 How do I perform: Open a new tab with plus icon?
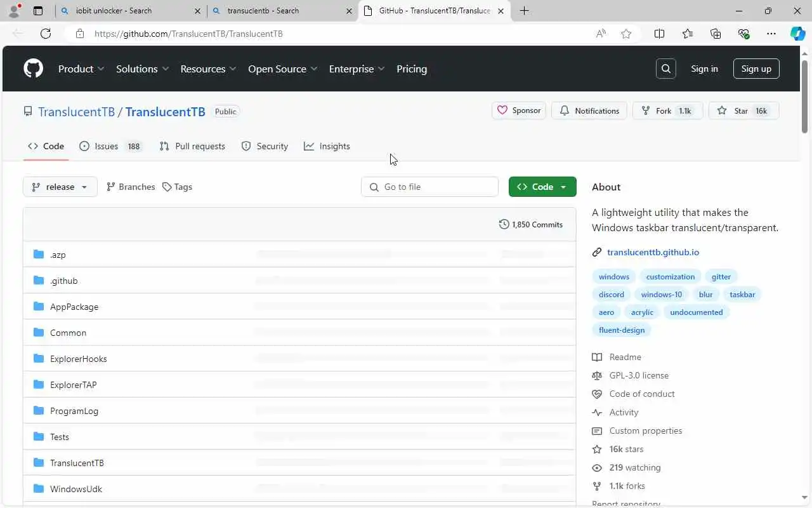[x=524, y=11]
